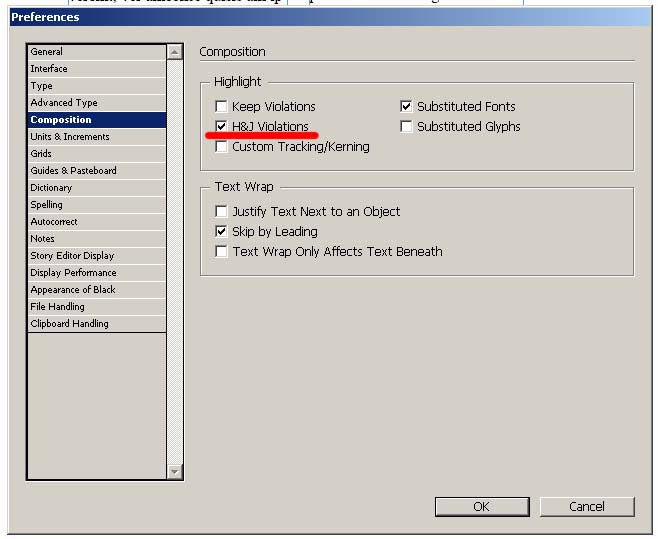
Task: Open Advanced Type preferences
Action: [97, 103]
